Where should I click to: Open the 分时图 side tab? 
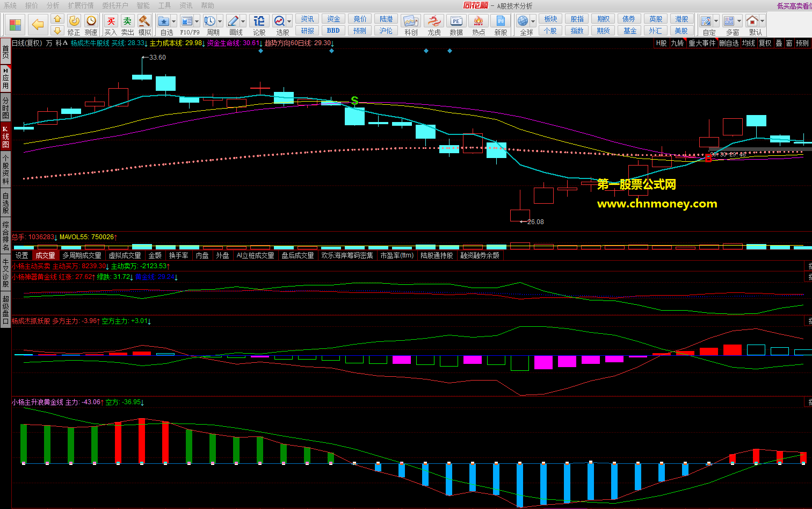coord(5,108)
